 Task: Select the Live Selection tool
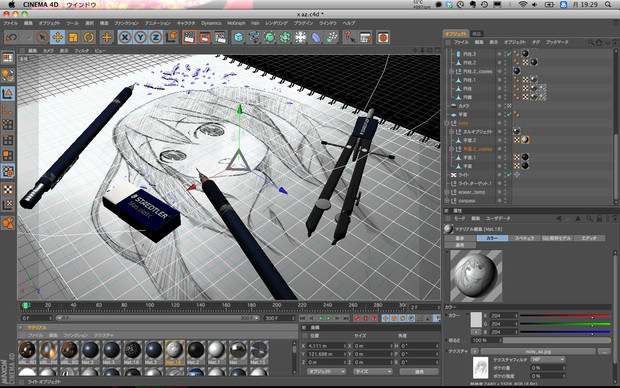[x=42, y=38]
